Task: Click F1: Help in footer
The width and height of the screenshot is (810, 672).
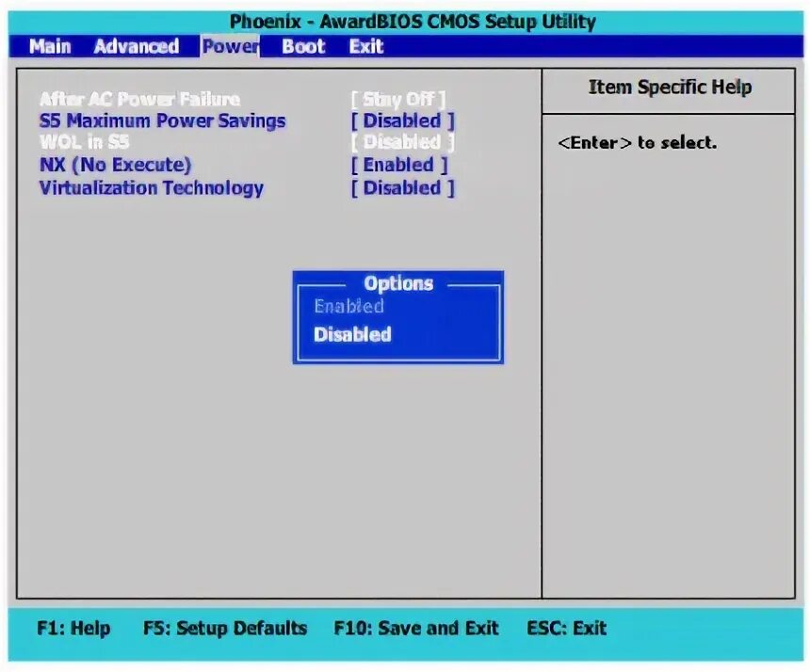Action: [x=73, y=628]
